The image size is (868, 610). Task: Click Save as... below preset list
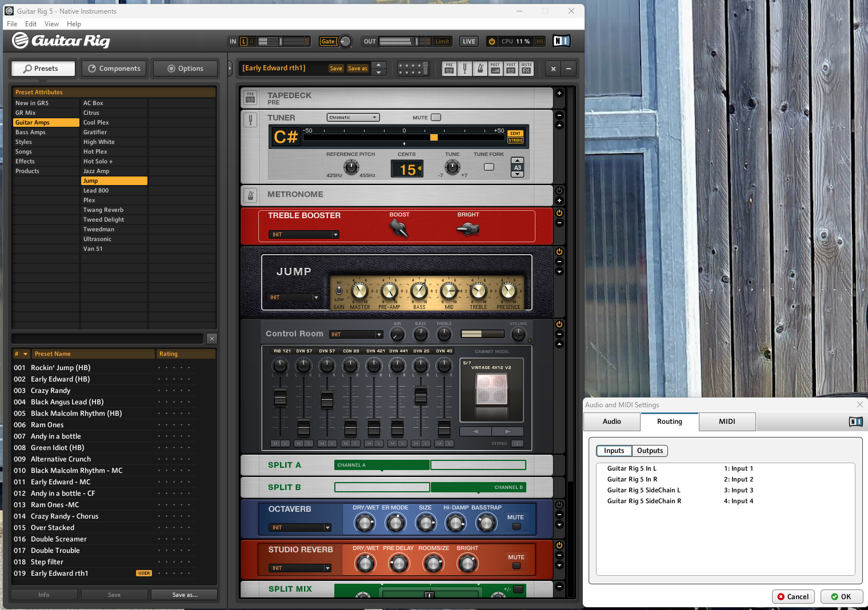[x=185, y=595]
